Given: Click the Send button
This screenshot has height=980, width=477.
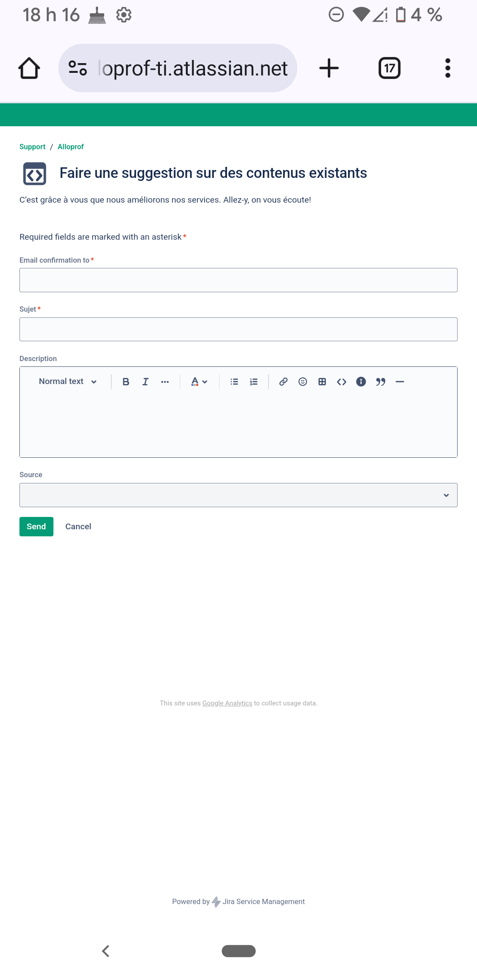Looking at the screenshot, I should 36,527.
